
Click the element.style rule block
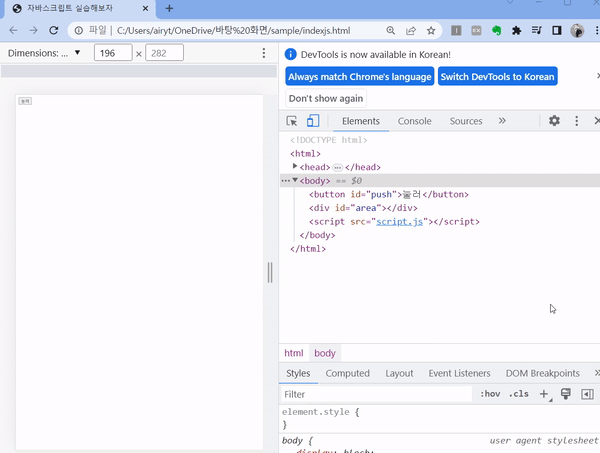tap(439, 418)
